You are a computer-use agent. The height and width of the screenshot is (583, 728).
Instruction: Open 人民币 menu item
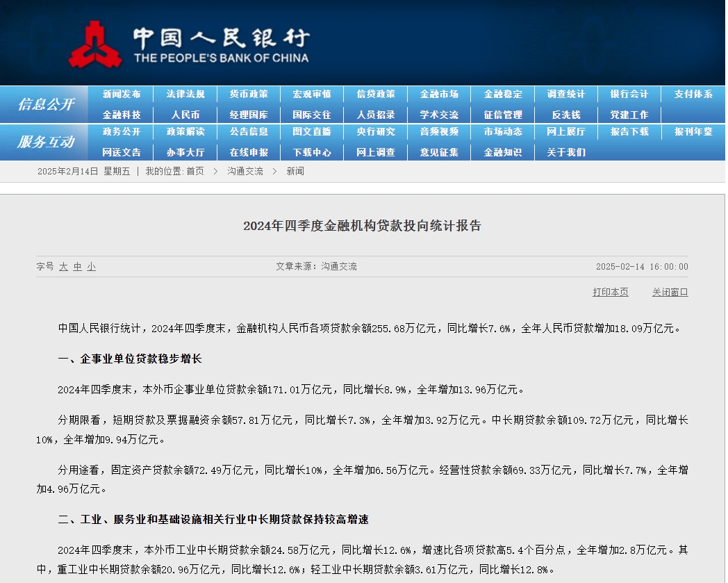(x=185, y=115)
